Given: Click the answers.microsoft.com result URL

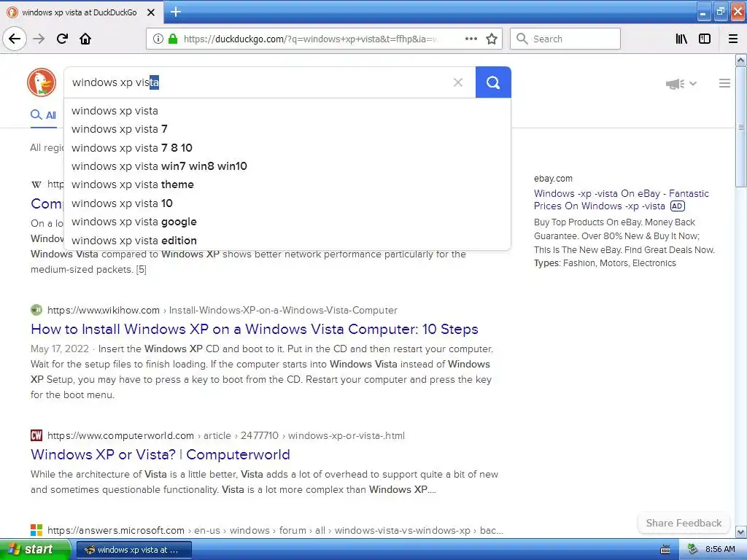Looking at the screenshot, I should click(x=275, y=531).
